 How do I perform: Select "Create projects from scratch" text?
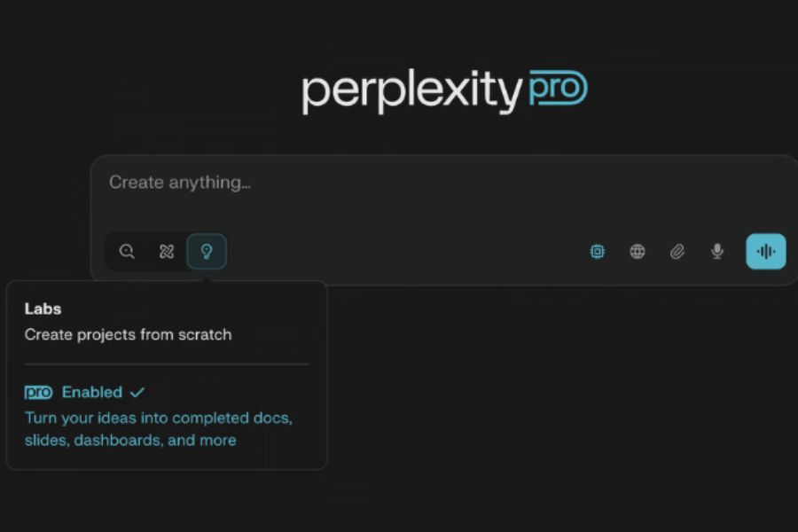click(128, 335)
